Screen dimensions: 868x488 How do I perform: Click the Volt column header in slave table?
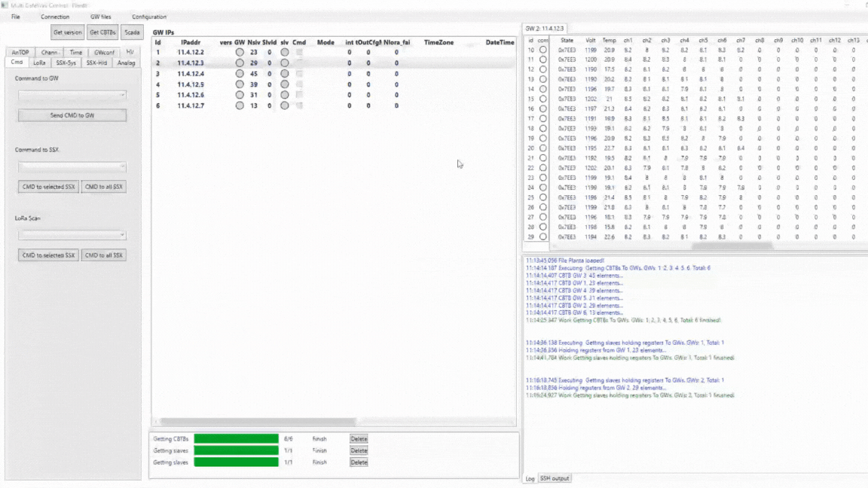[591, 41]
